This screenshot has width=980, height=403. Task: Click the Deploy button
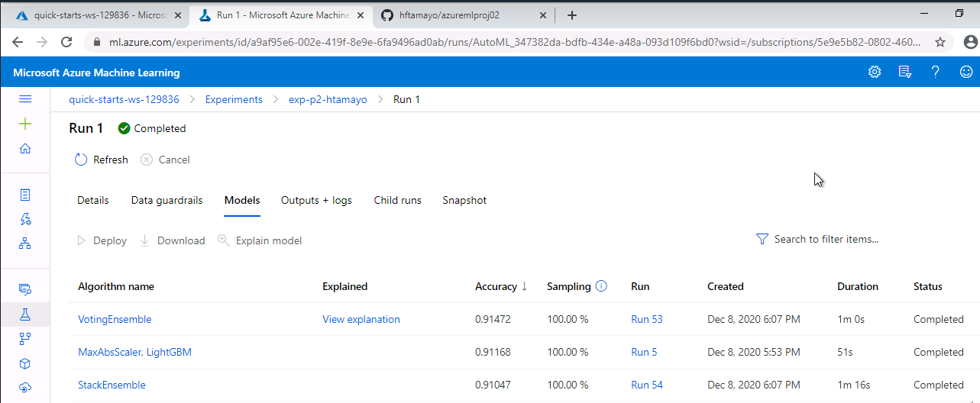[102, 240]
